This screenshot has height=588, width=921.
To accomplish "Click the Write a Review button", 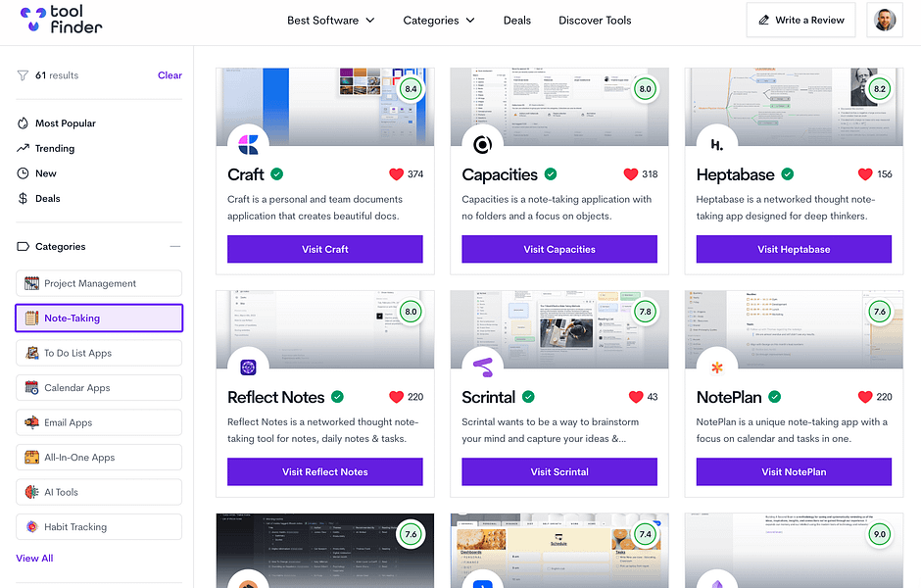I will click(x=800, y=20).
